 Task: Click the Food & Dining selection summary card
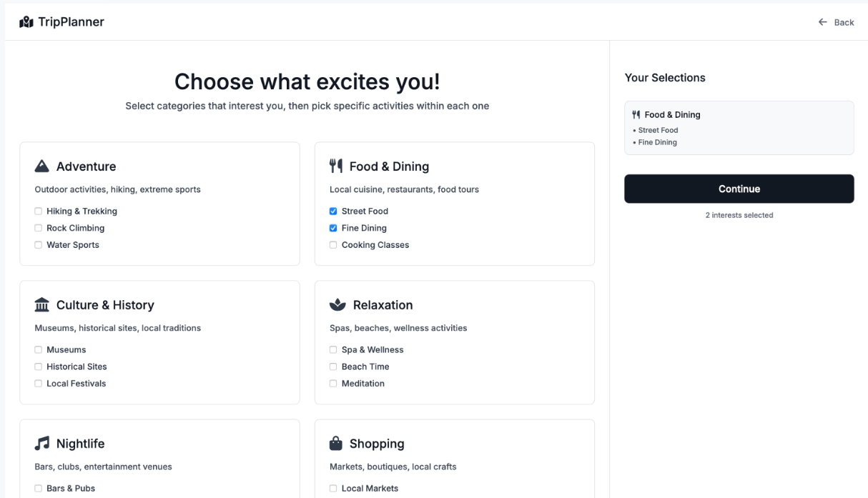click(x=739, y=128)
